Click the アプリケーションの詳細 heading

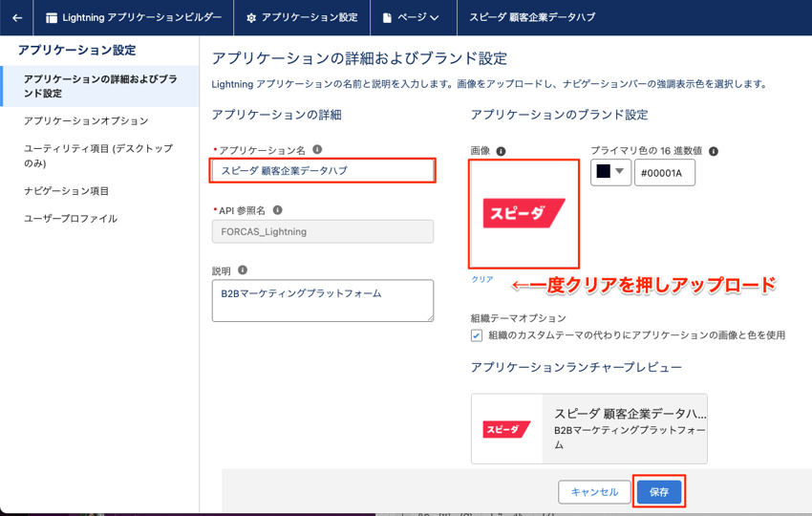(276, 115)
